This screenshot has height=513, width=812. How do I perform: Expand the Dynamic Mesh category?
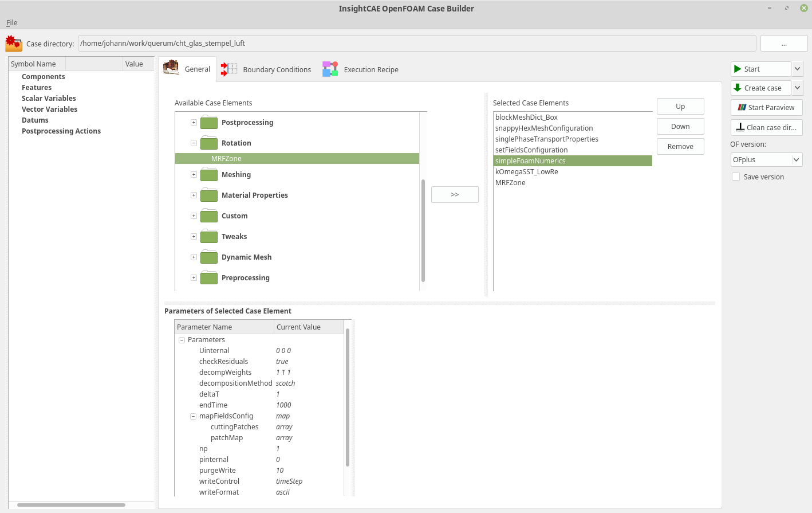[x=194, y=257]
